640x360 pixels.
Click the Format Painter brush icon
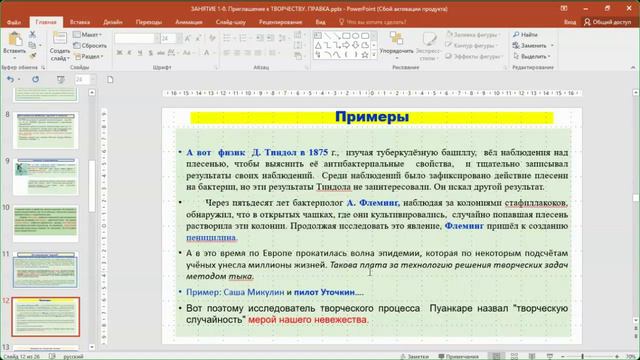click(x=32, y=56)
